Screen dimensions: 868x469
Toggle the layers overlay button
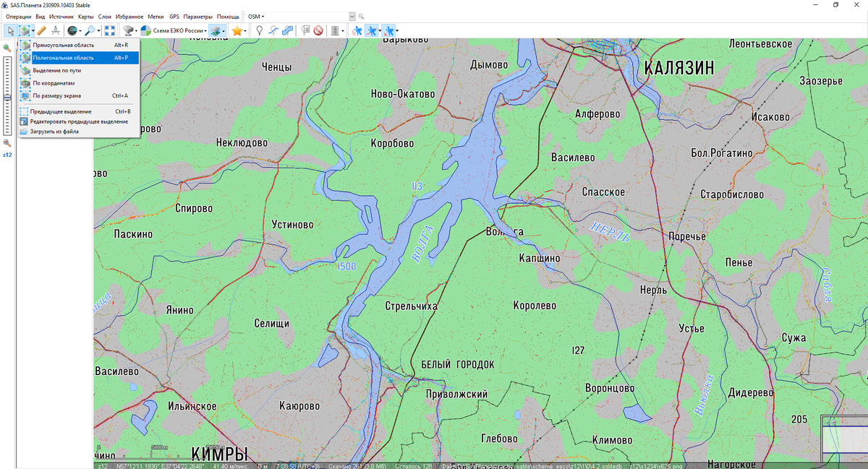pyautogui.click(x=217, y=30)
